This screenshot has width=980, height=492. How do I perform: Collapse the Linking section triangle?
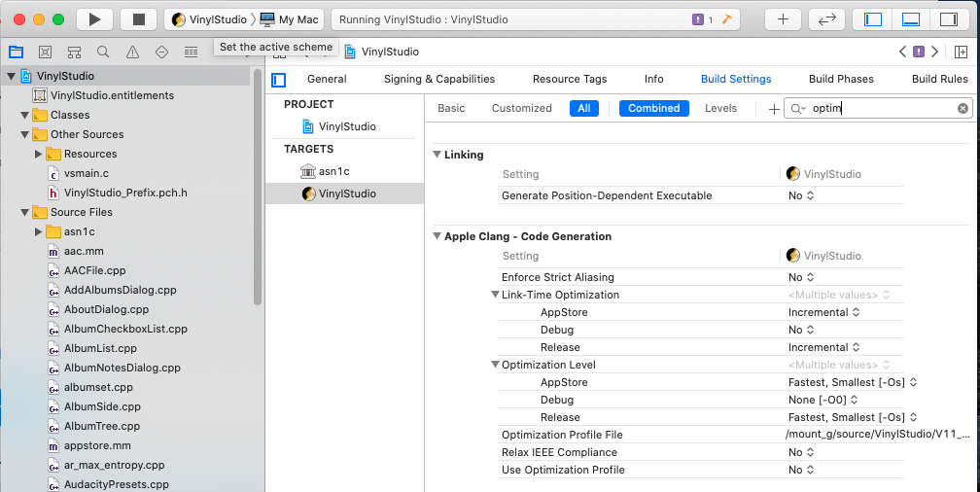437,155
